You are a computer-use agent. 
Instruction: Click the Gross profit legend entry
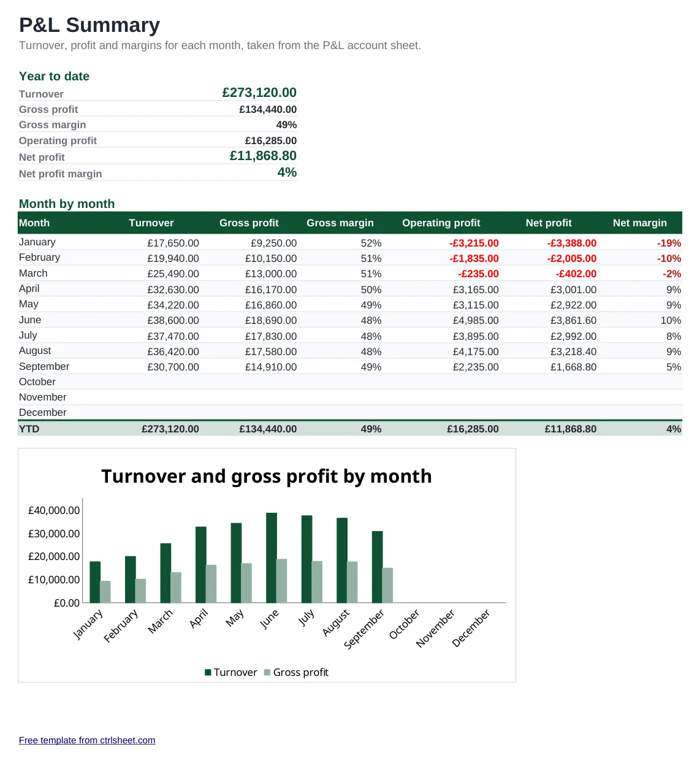(296, 672)
